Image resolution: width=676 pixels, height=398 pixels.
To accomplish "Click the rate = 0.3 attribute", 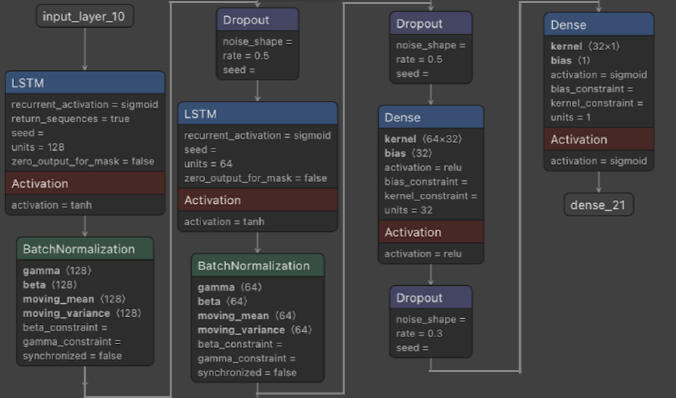I will (419, 333).
